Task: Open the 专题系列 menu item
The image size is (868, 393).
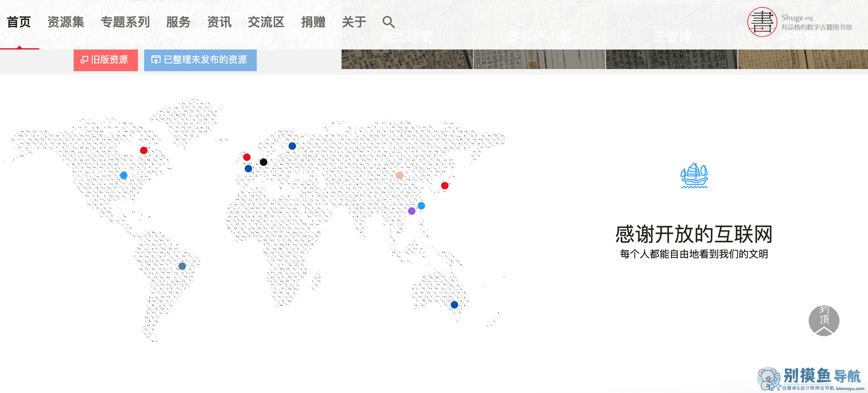Action: (x=125, y=22)
